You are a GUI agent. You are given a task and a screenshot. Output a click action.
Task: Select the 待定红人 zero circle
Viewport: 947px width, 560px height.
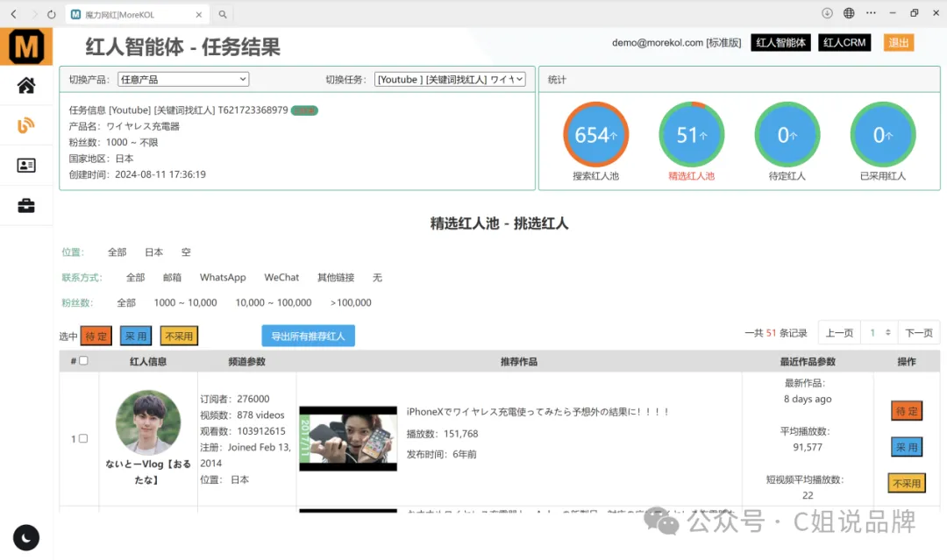(x=787, y=134)
